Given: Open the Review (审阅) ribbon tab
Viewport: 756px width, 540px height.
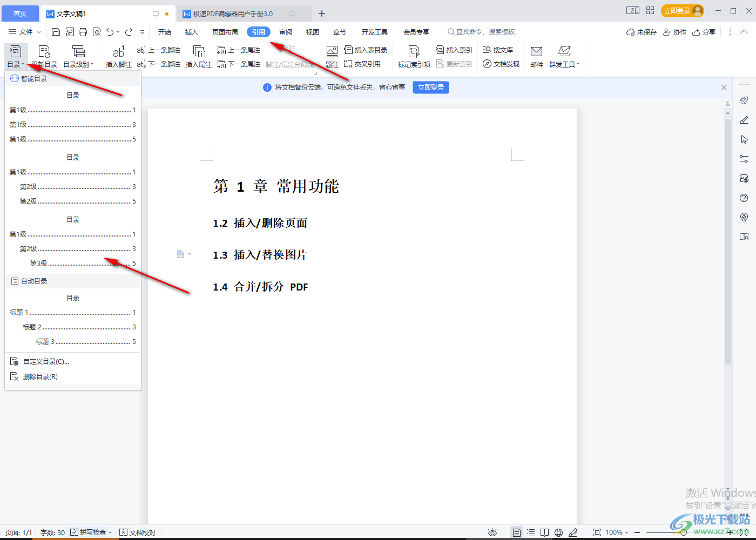Looking at the screenshot, I should (x=286, y=32).
